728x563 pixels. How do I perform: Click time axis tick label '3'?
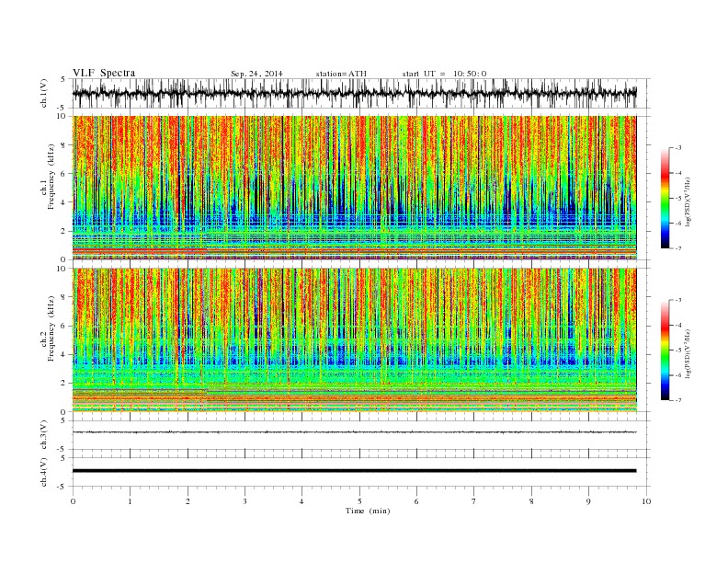(x=245, y=501)
